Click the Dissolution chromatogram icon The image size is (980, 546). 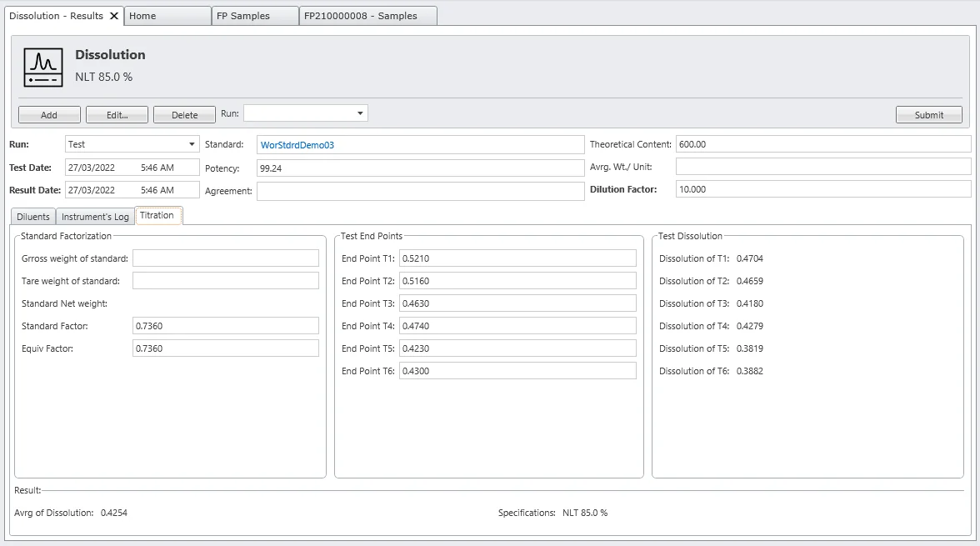tap(42, 68)
